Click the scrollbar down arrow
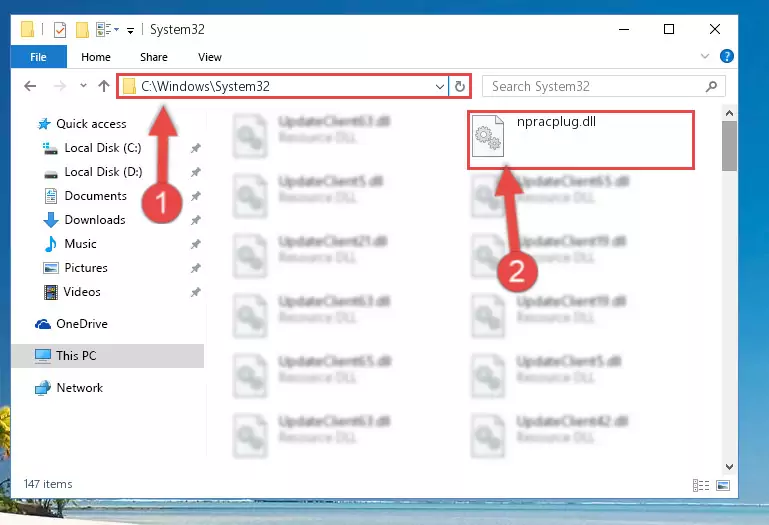The image size is (769, 525). 729,467
